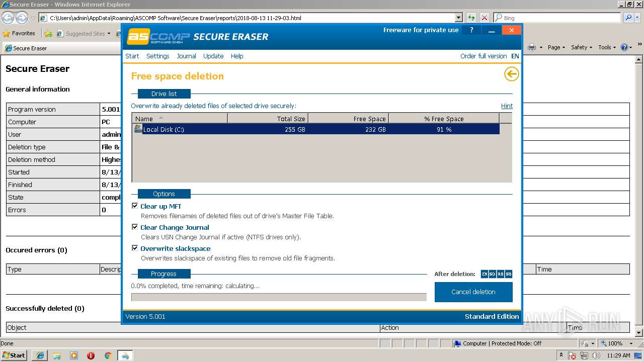Open IE Safety menu dropdown
This screenshot has width=644, height=362.
click(x=582, y=47)
